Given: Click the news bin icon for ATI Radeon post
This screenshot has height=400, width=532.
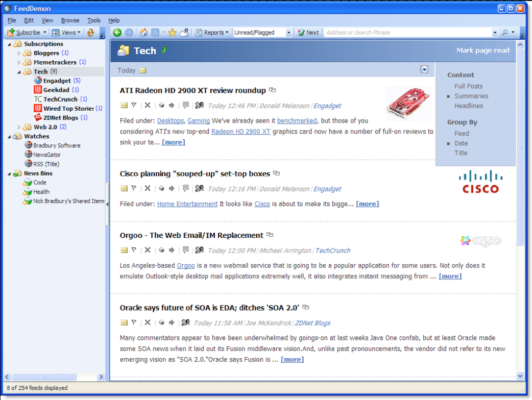Looking at the screenshot, I should pyautogui.click(x=161, y=106).
